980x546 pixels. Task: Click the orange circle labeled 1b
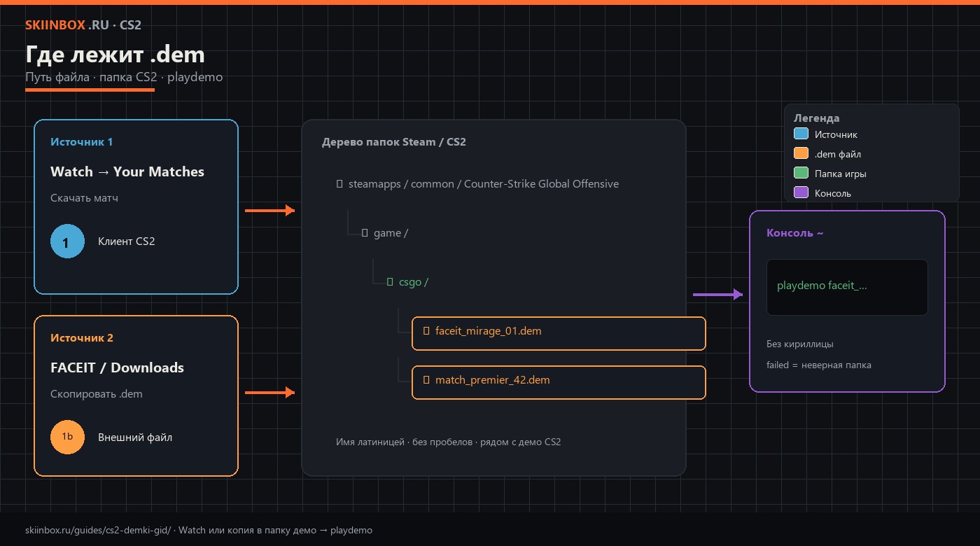pos(67,437)
